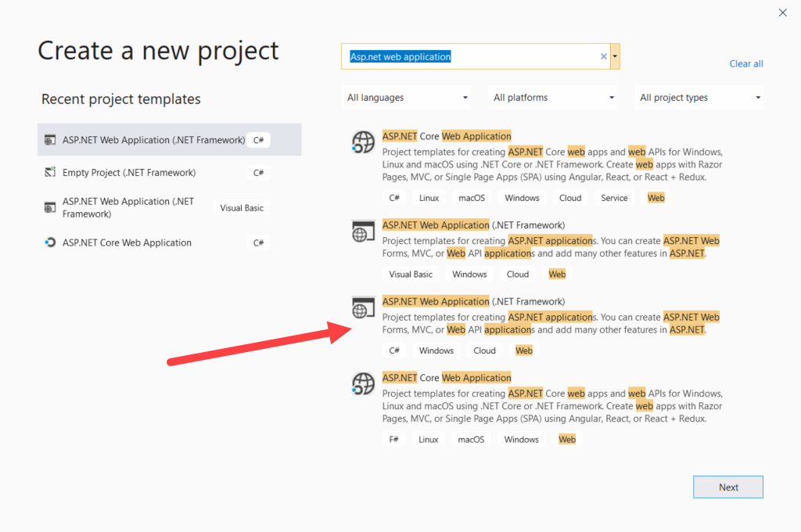Screen dimensions: 801x532
Task: Click the C# ASP.NET Web Application (.NET Framework) icon
Action: [x=363, y=307]
